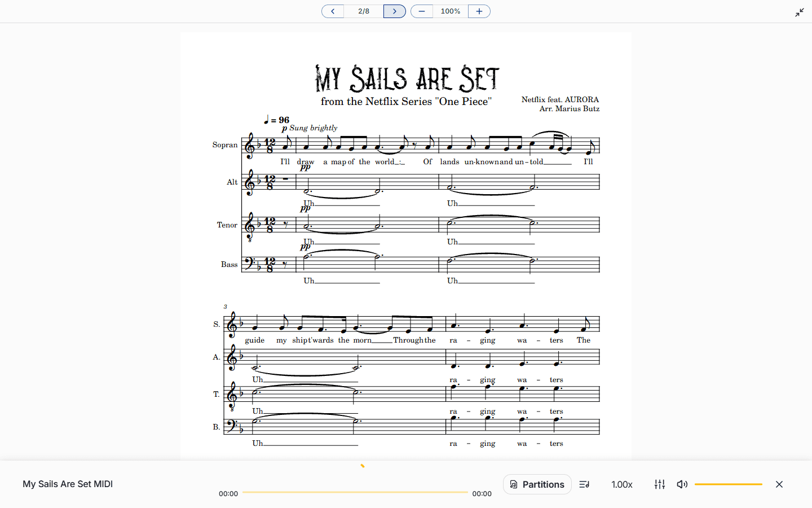Image resolution: width=812 pixels, height=508 pixels.
Task: Click the "Arr. Marius Butz" arranger credit
Action: (570, 109)
